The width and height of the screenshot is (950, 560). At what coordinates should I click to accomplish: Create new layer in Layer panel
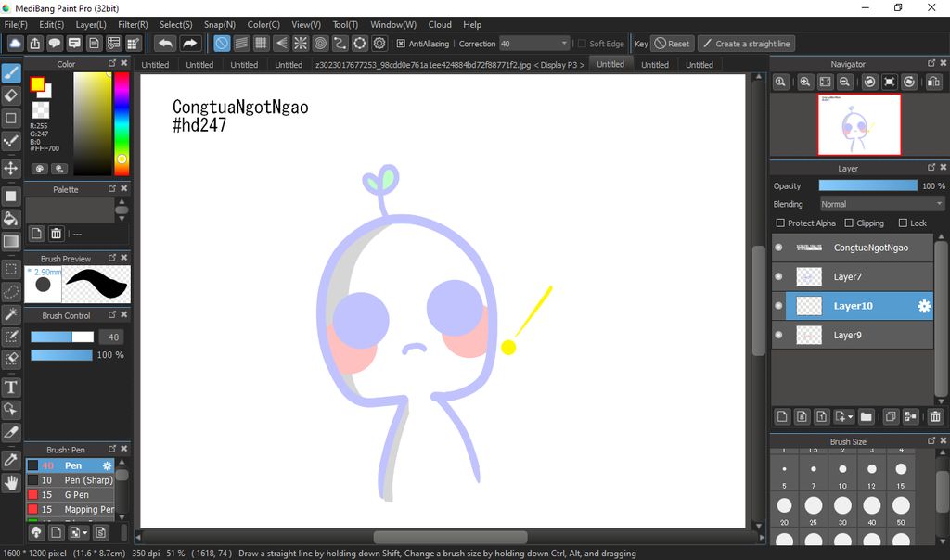pos(782,416)
